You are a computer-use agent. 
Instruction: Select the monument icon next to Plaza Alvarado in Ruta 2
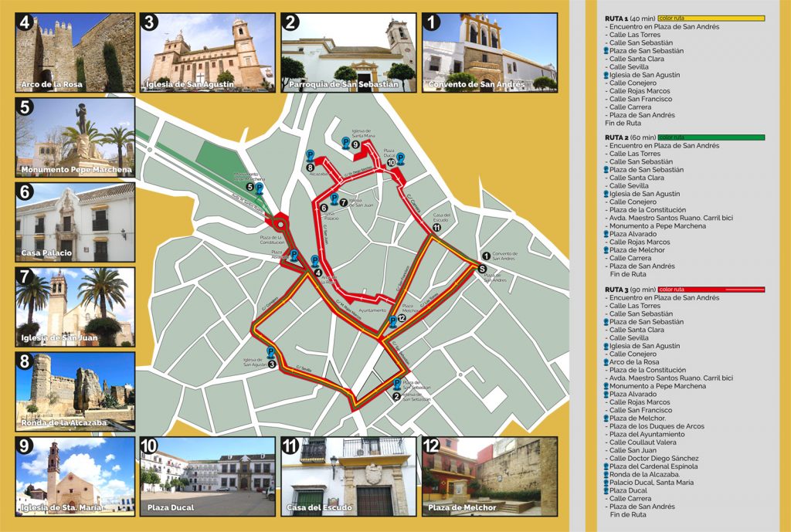click(606, 234)
